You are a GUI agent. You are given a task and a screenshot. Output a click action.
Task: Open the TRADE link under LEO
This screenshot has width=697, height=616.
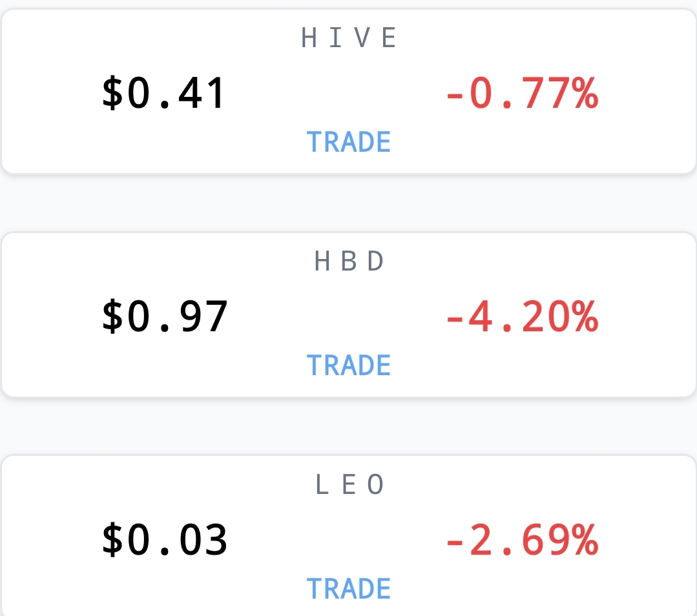click(x=349, y=588)
